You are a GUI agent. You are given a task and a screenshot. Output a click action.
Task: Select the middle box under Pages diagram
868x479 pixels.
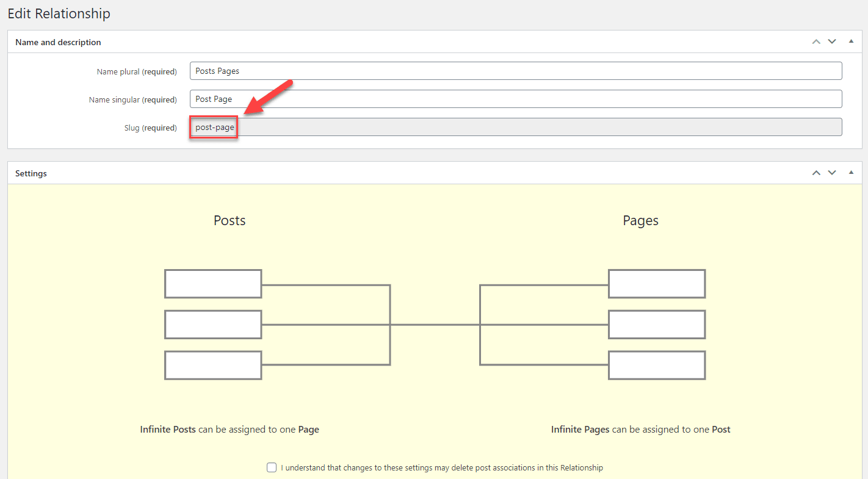pyautogui.click(x=657, y=325)
